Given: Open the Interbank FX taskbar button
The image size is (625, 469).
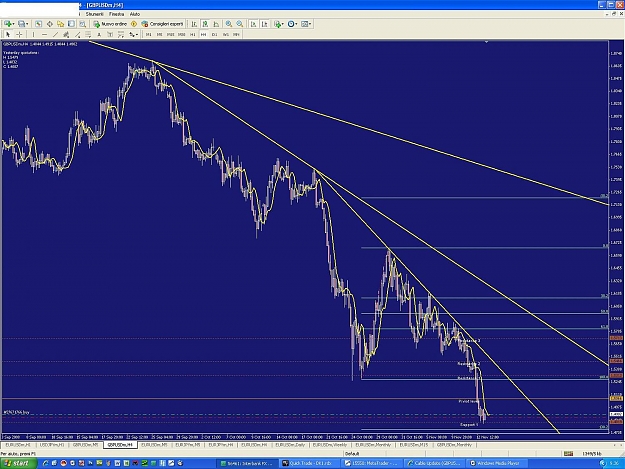Looking at the screenshot, I should pos(247,463).
